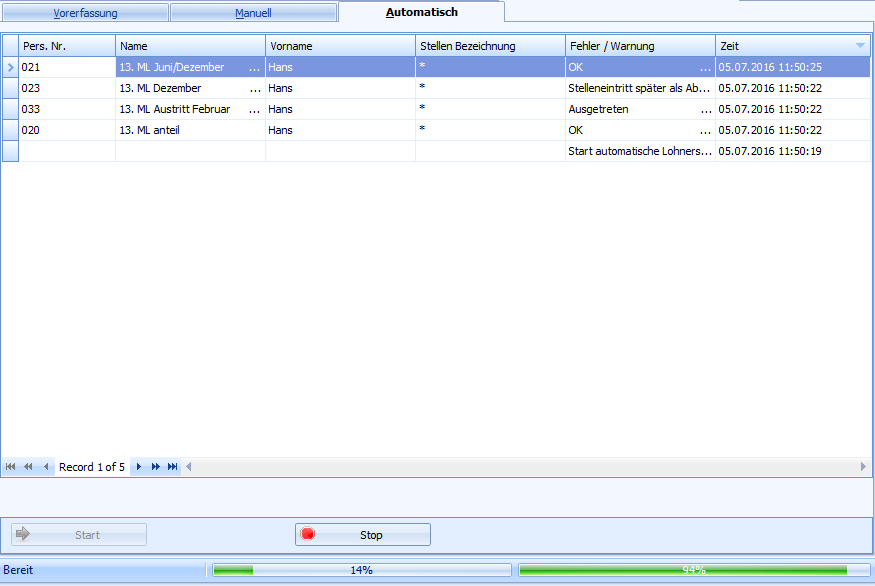The image size is (875, 586).
Task: Toggle sort arrow on Zeit column
Action: point(860,46)
